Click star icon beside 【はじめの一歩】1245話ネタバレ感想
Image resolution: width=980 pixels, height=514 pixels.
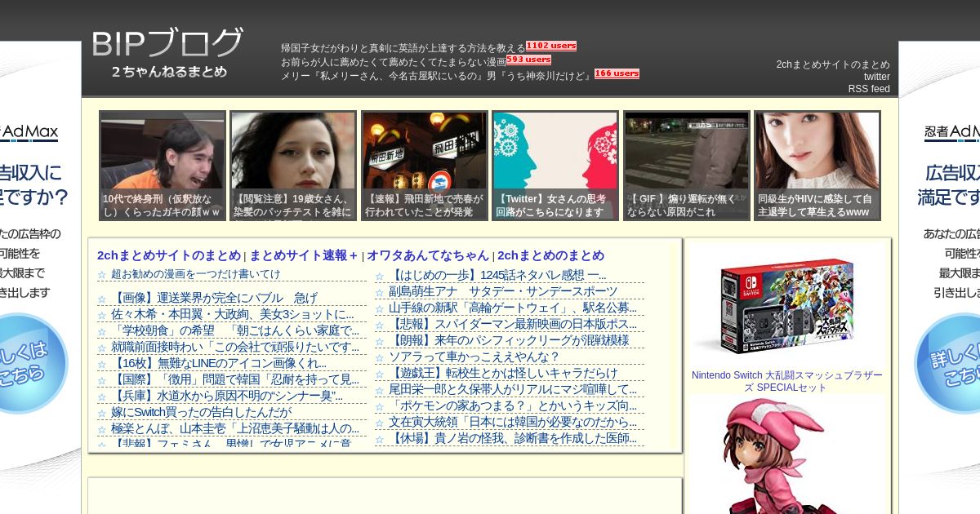[380, 276]
